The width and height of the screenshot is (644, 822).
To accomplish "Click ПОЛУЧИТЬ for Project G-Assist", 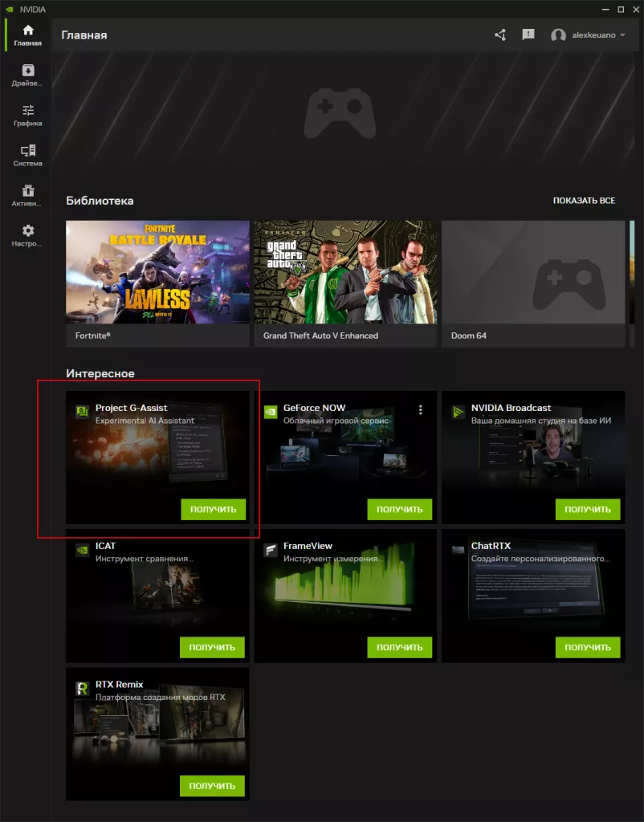I will coord(213,509).
